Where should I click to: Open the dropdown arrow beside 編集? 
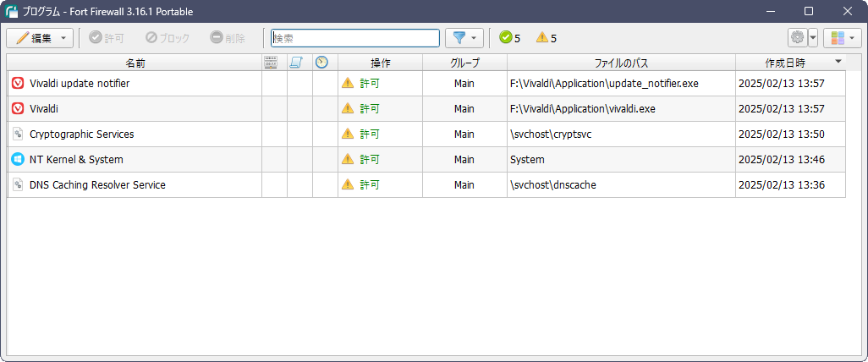[63, 38]
